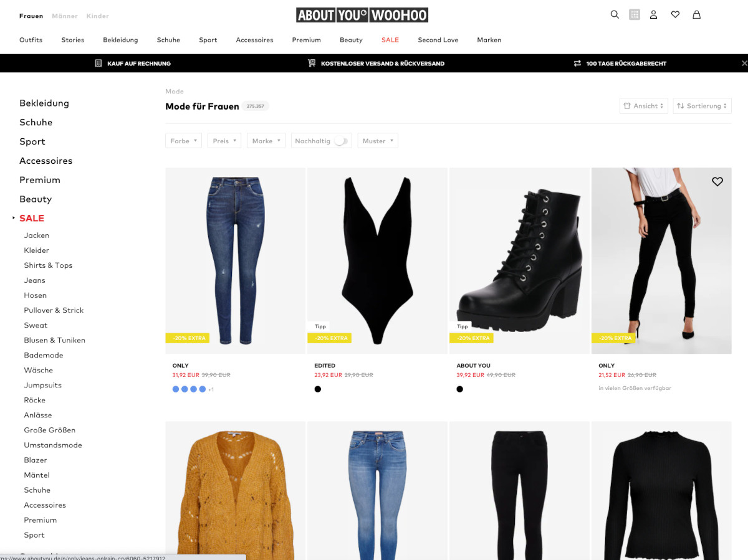The width and height of the screenshot is (748, 560).
Task: Click the -20% EXTRA badge on boots
Action: click(x=471, y=338)
